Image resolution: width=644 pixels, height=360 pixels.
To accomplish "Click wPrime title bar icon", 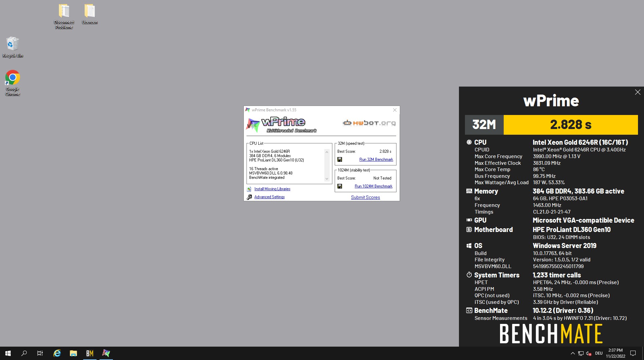I will [x=248, y=110].
